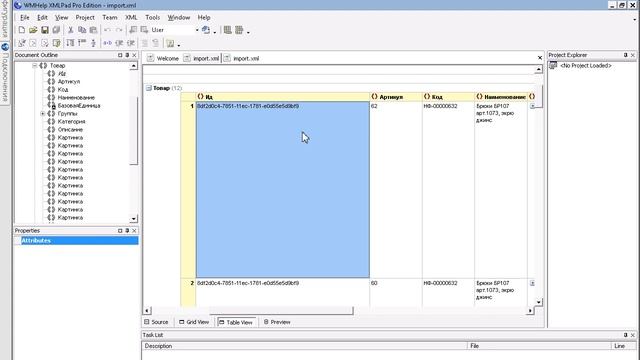Cut selection with scissors icon
The width and height of the screenshot is (640, 360).
(x=71, y=30)
